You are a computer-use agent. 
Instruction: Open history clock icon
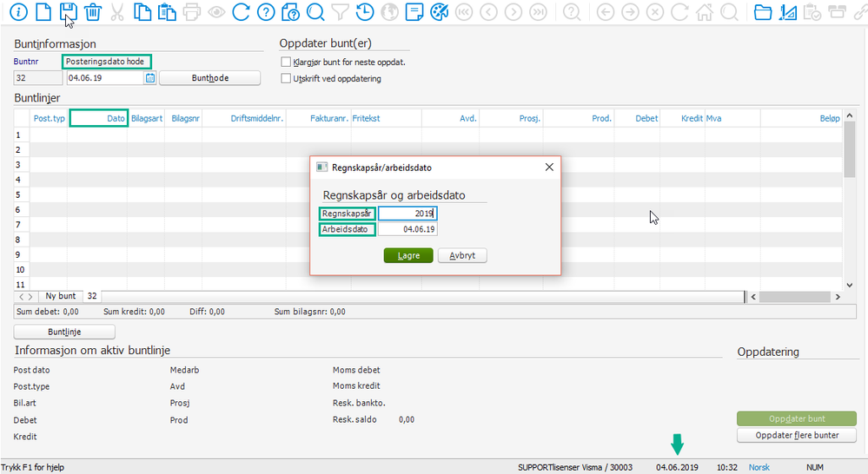coord(365,11)
